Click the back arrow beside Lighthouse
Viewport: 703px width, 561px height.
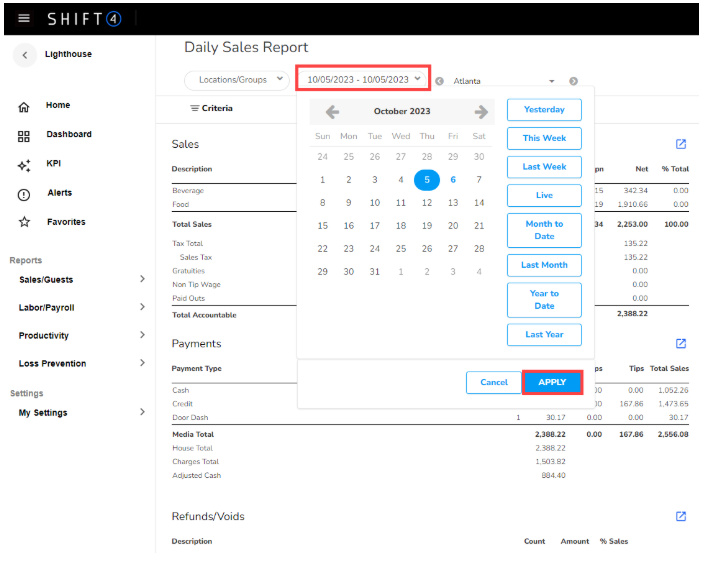point(24,55)
